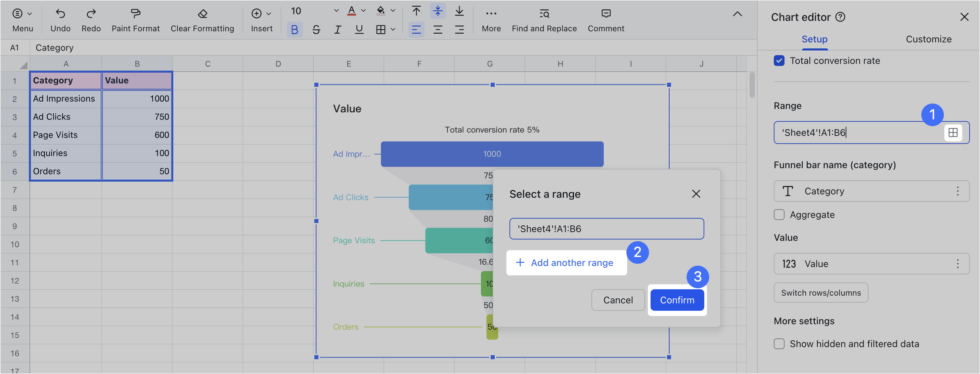This screenshot has width=980, height=374.
Task: Click the range input in the dialog
Action: [607, 228]
